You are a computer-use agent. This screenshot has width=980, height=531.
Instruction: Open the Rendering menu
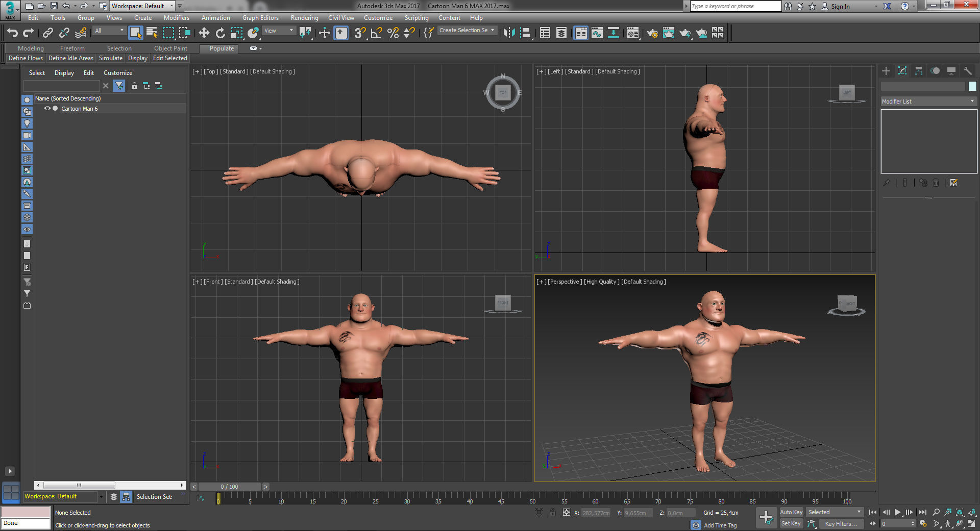tap(304, 18)
